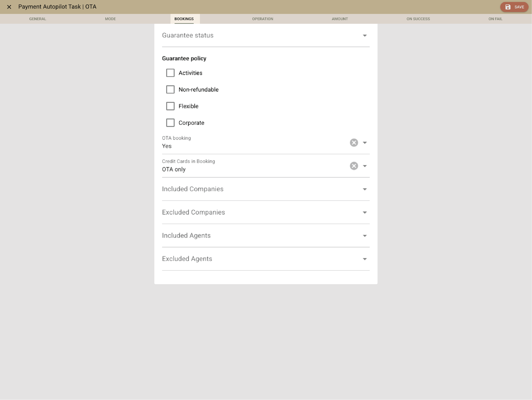Viewport: 532px width, 400px height.
Task: Enable the Non-refundable policy option
Action: pyautogui.click(x=171, y=89)
